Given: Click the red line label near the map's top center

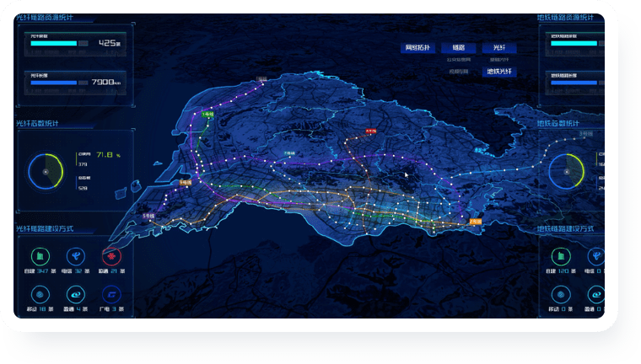Looking at the screenshot, I should (371, 131).
